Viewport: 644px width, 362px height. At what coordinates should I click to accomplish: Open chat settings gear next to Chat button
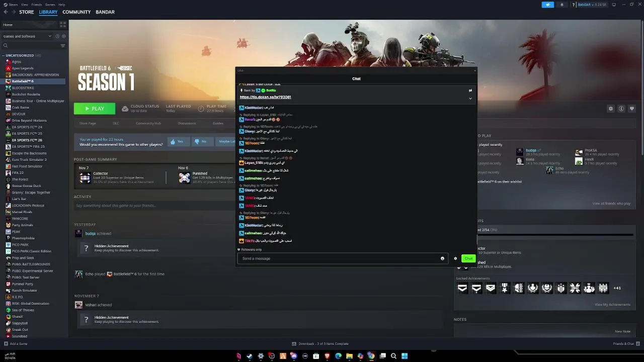click(455, 258)
